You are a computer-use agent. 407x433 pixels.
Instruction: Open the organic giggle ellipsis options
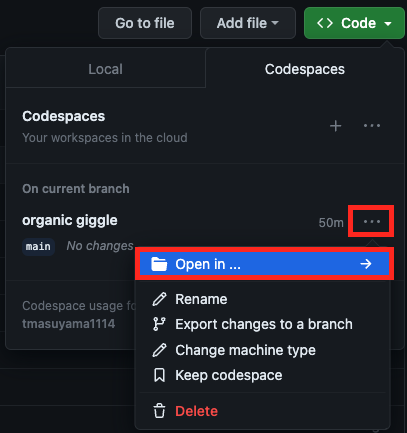371,221
